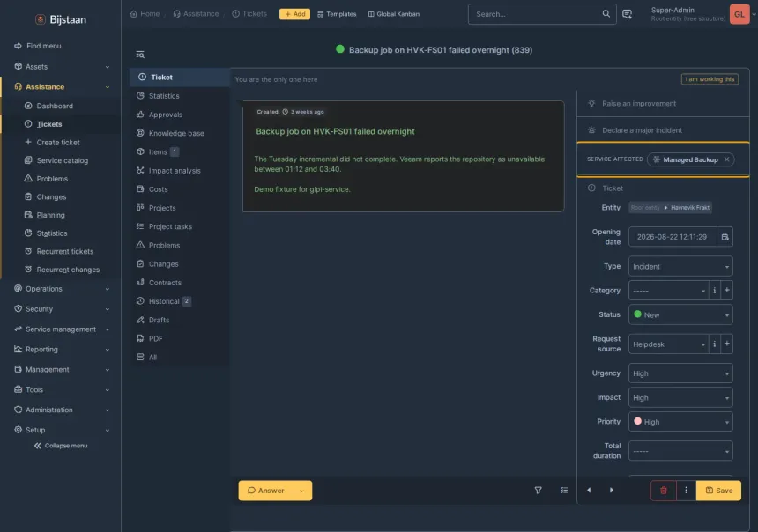
Task: Open Create ticket in sidebar
Action: click(x=52, y=142)
